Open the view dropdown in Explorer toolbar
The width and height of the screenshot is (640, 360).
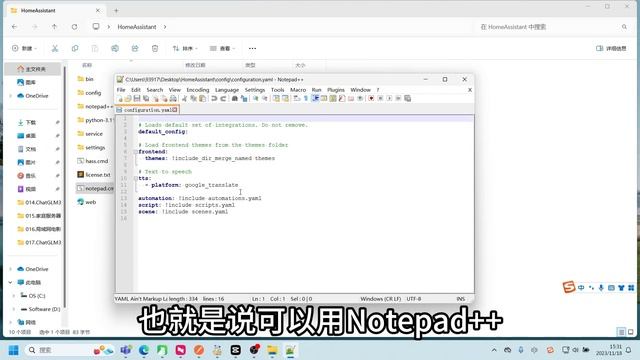pos(222,48)
